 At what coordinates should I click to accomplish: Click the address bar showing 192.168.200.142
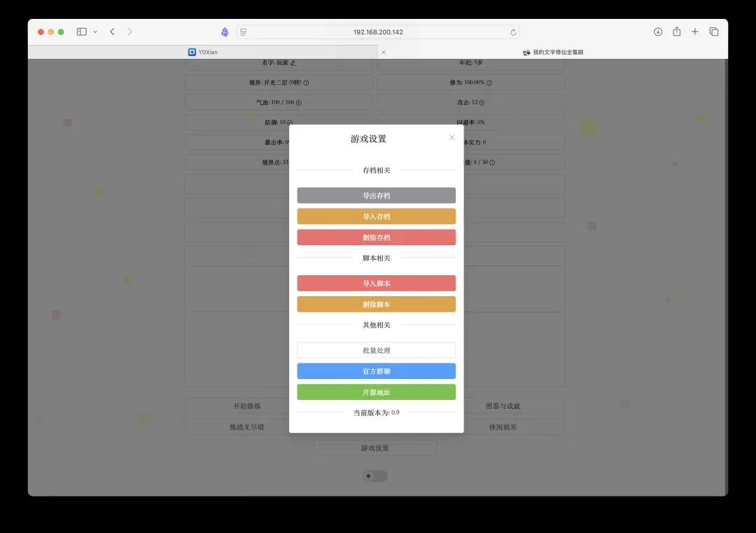[x=378, y=32]
